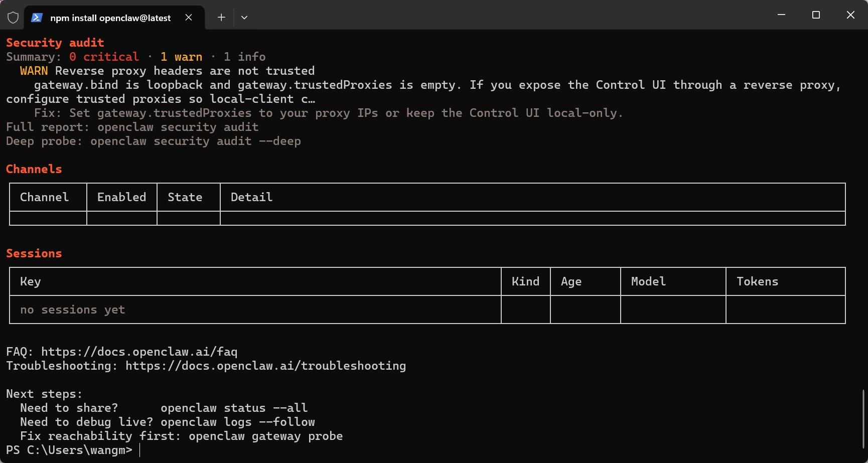Viewport: 868px width, 463px height.
Task: Maximize the terminal window
Action: [816, 15]
